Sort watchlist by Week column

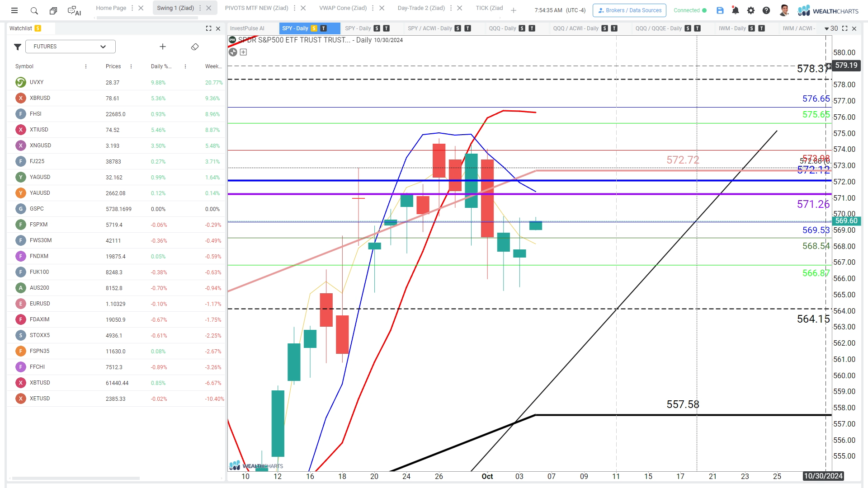pyautogui.click(x=213, y=66)
